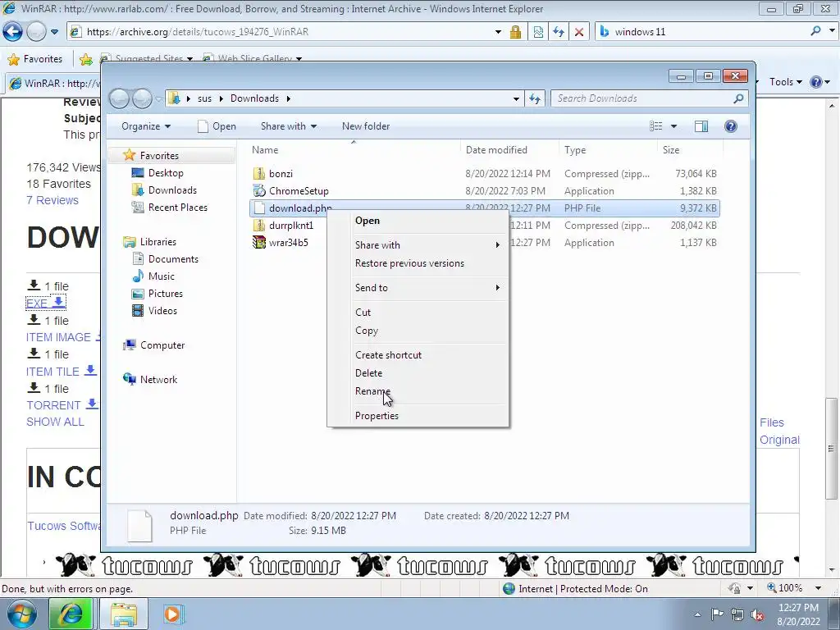This screenshot has height=630, width=840.
Task: Select the wrar34b5 WinRAR installer icon
Action: 259,243
